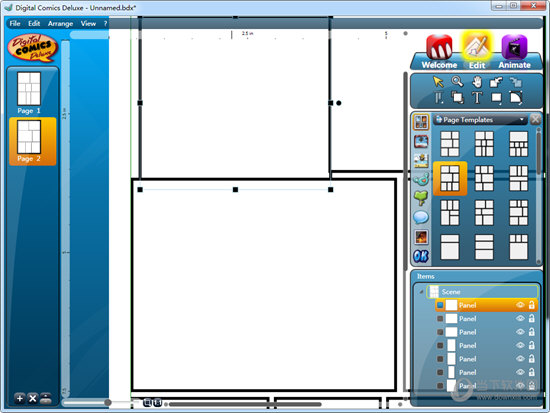550x413 pixels.
Task: Open the green signpost props category
Action: tap(421, 198)
